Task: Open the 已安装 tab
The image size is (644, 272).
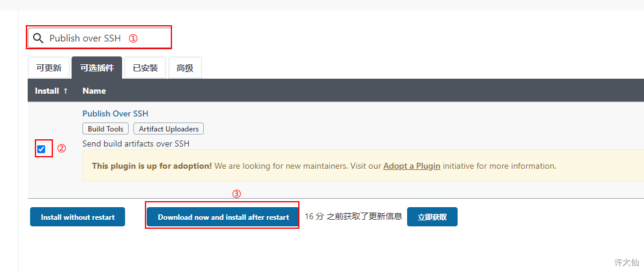Action: point(146,68)
